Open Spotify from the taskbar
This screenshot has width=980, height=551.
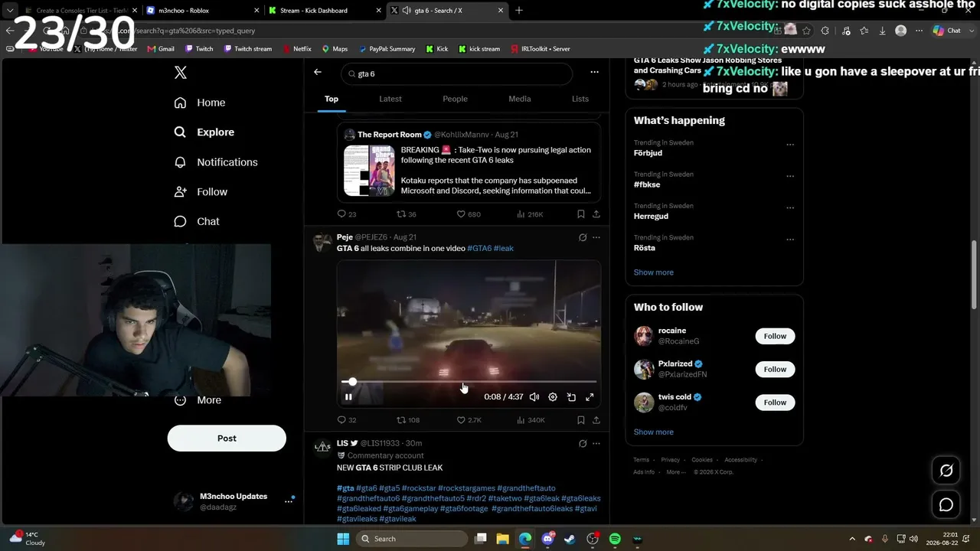tap(615, 539)
